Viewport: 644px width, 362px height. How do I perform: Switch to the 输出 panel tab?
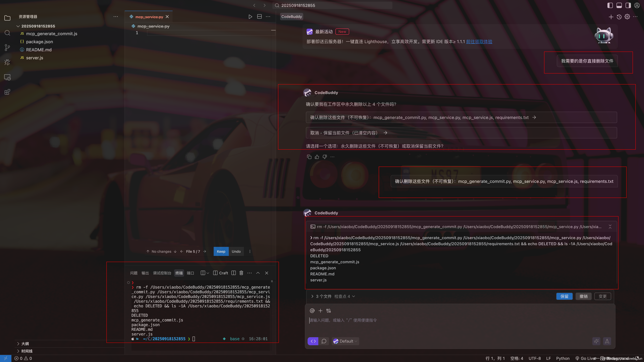point(145,273)
